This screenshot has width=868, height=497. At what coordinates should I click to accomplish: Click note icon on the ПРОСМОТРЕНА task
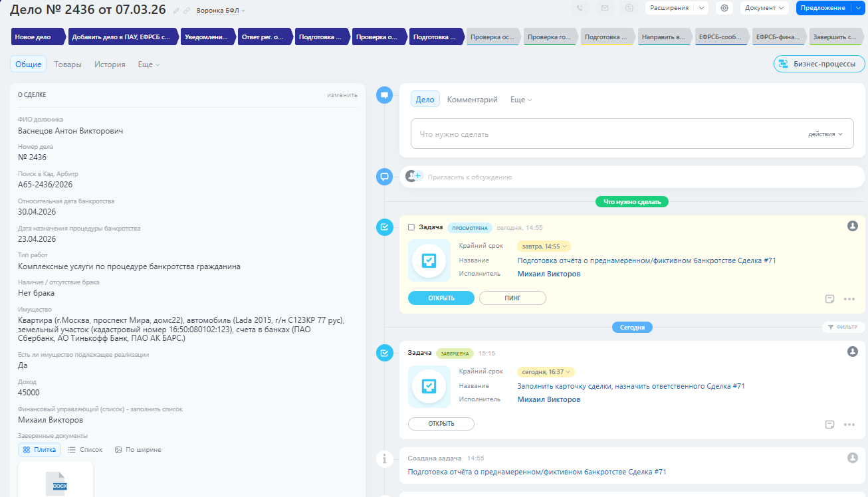click(829, 298)
